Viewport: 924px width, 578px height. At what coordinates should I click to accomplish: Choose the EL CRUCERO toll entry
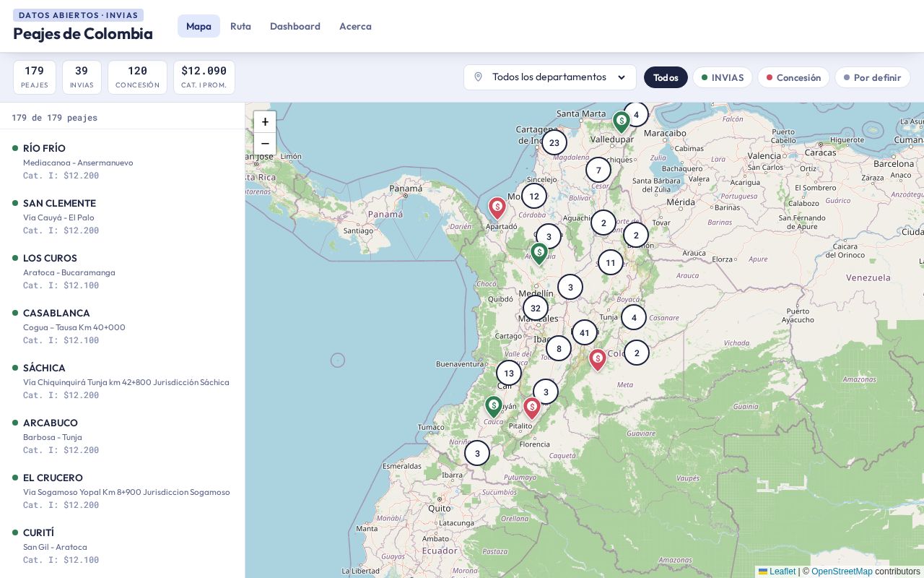(123, 491)
